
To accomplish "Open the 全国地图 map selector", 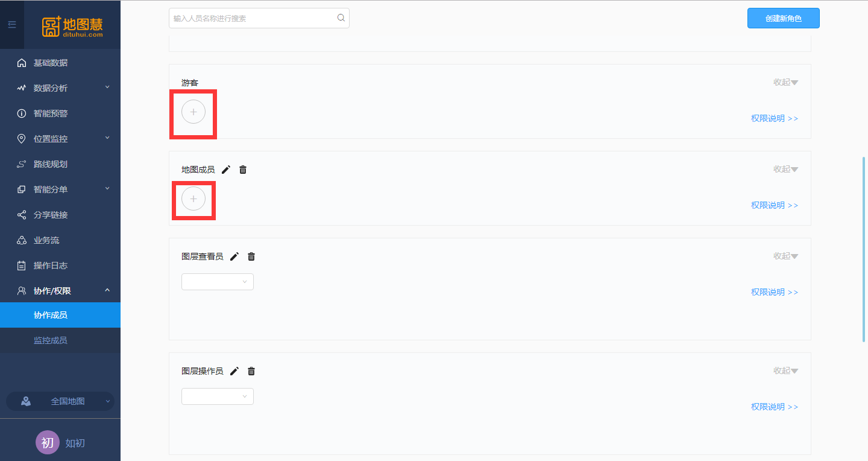I will click(60, 401).
